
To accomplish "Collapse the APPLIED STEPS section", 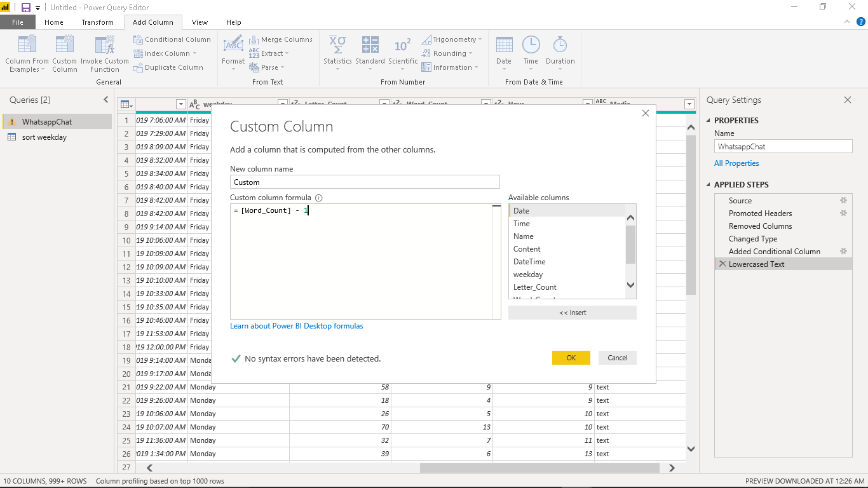I will coord(709,185).
